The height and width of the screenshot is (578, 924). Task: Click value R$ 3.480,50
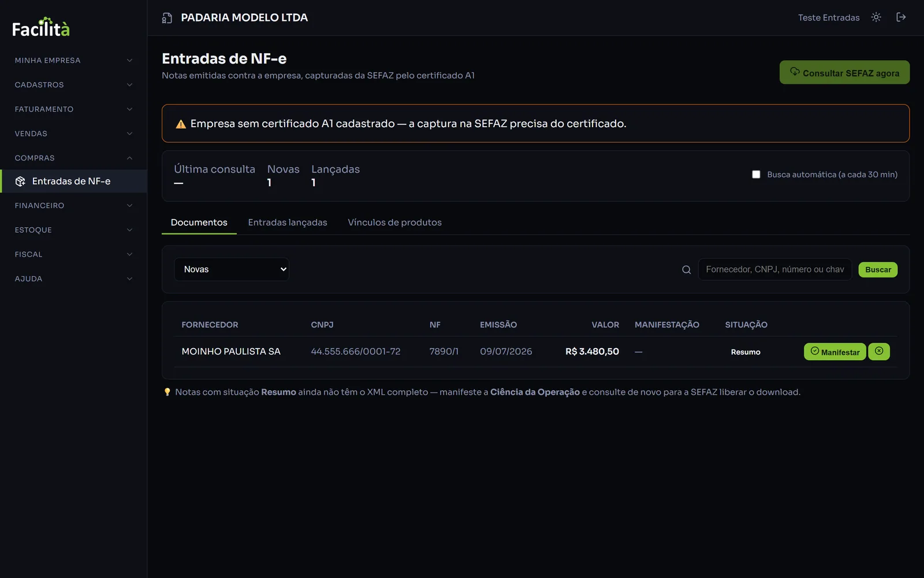click(x=592, y=351)
